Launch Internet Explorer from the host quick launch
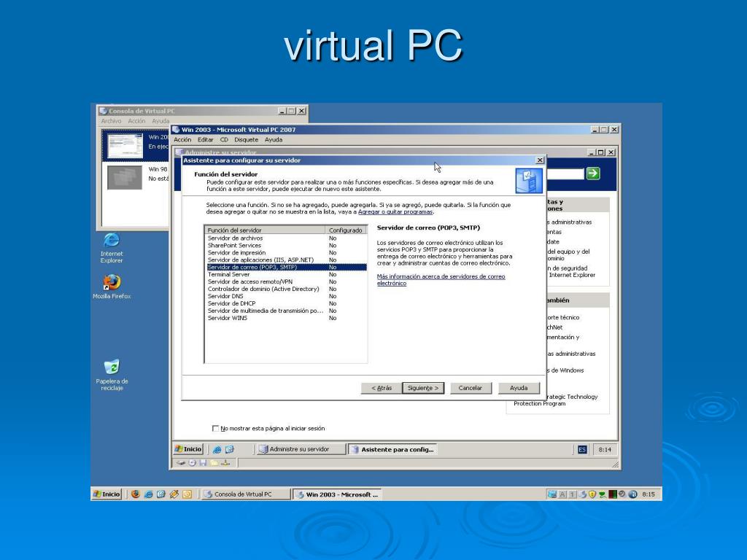 coord(149,494)
